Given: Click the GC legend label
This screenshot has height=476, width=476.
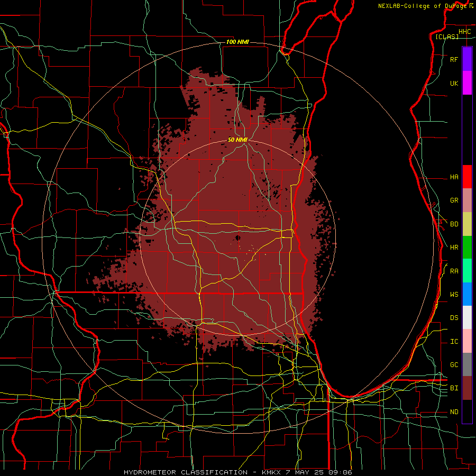Looking at the screenshot, I should 454,364.
